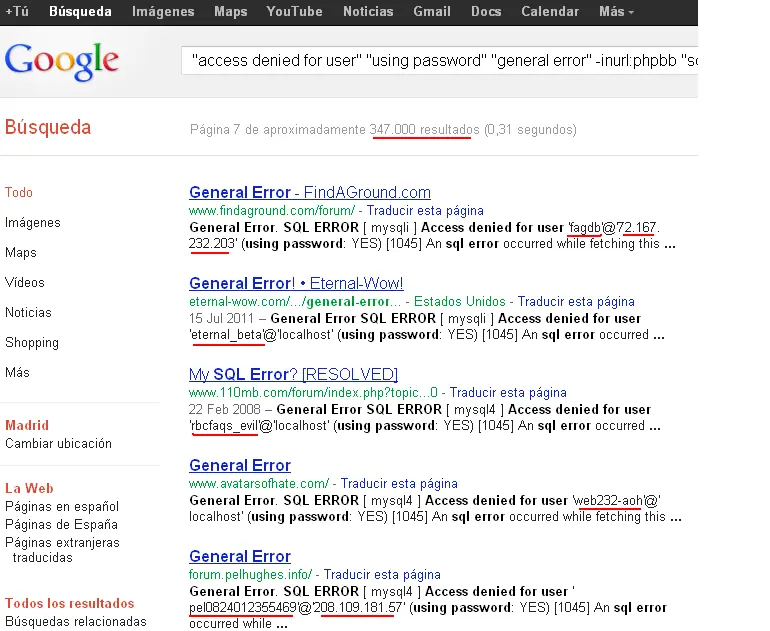Translate the 110mb.com forum result
The height and width of the screenshot is (631, 770).
[x=508, y=393]
